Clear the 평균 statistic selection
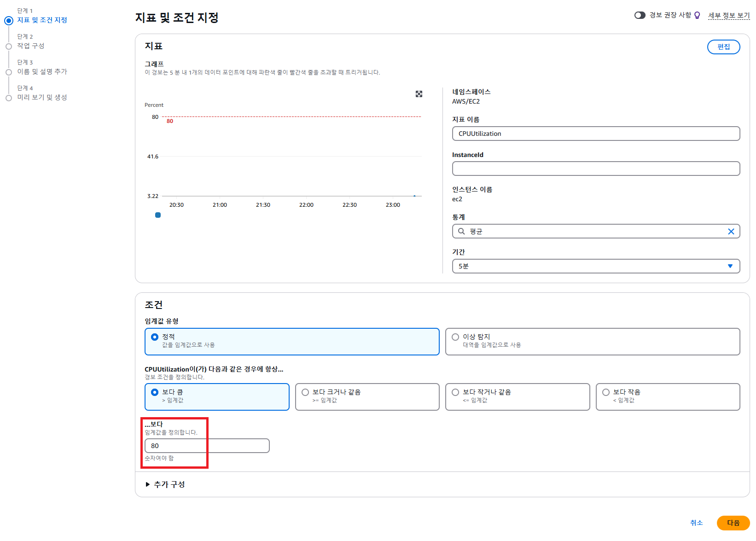The width and height of the screenshot is (756, 541). click(731, 232)
